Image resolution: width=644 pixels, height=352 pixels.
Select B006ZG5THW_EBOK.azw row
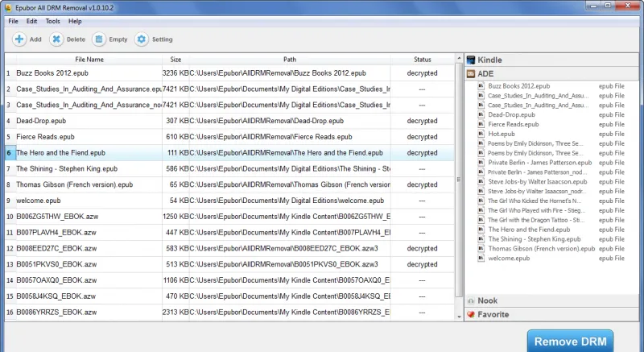click(x=229, y=217)
